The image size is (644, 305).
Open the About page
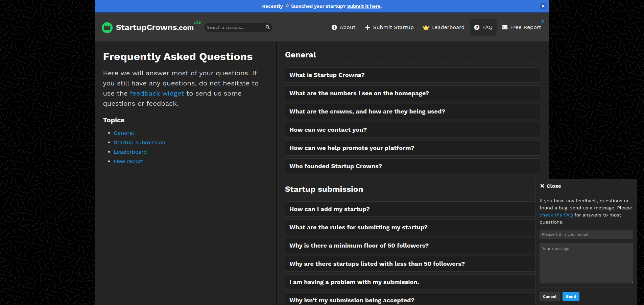tap(343, 27)
